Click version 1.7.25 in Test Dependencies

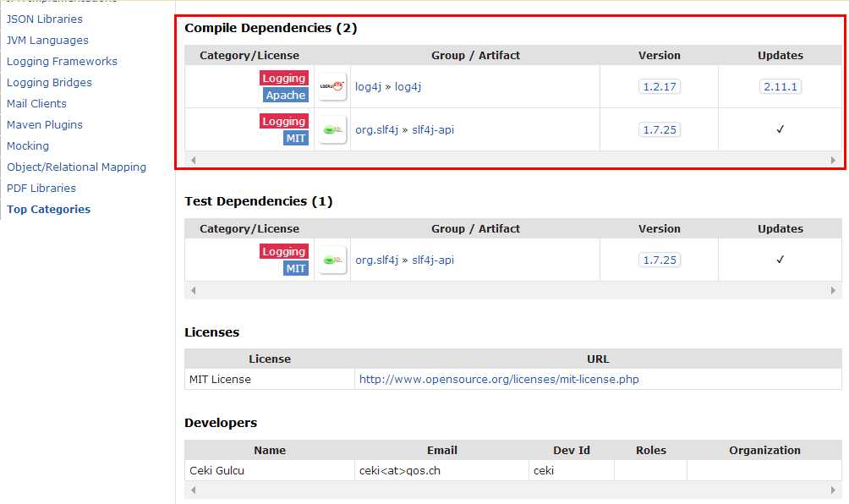pyautogui.click(x=660, y=260)
